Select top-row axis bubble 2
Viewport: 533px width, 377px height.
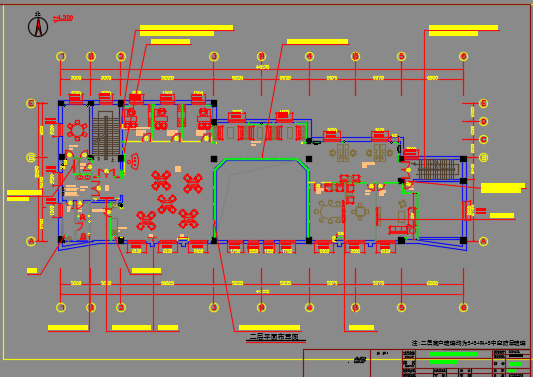point(121,56)
